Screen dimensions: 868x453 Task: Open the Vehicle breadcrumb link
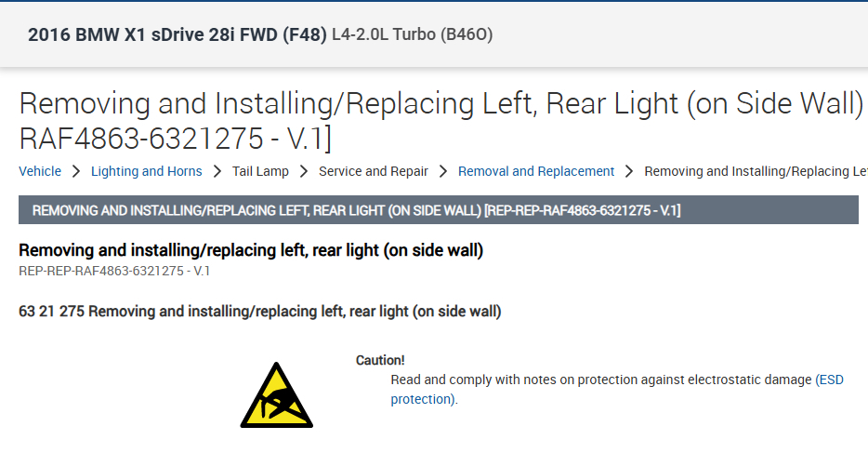point(40,171)
